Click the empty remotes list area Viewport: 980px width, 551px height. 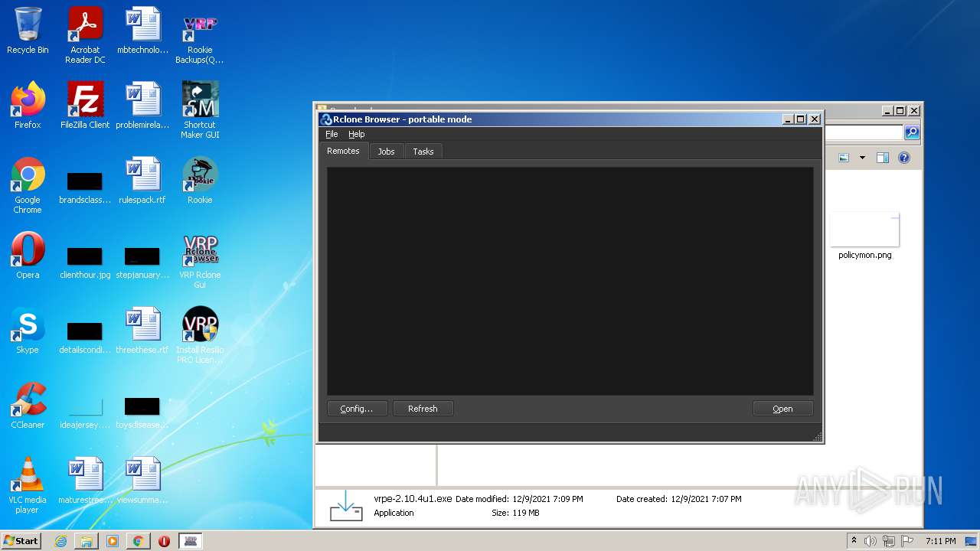(x=570, y=281)
